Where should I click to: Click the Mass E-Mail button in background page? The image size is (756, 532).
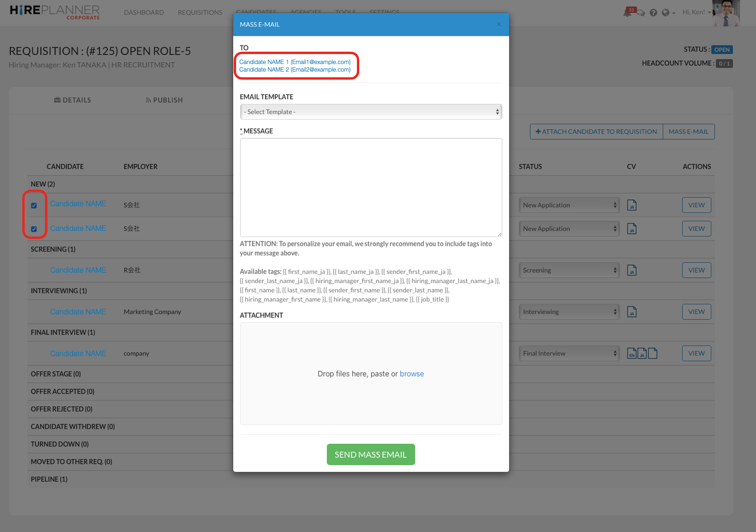(x=689, y=132)
